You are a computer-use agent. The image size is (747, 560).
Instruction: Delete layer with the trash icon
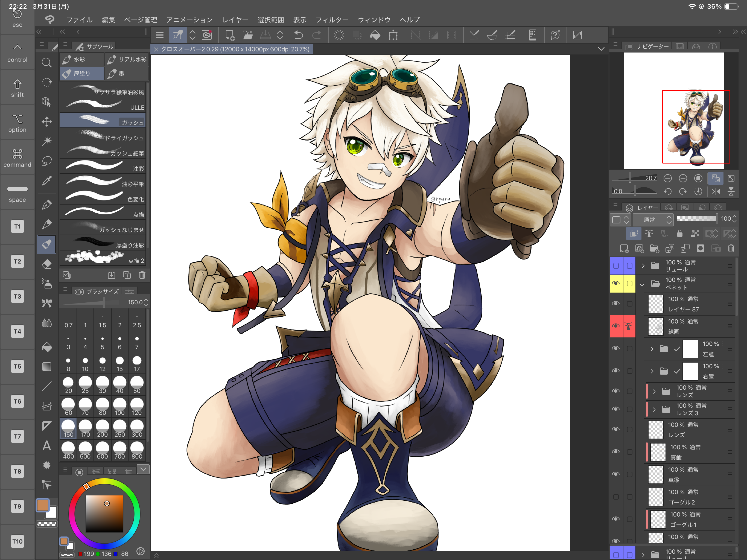tap(731, 249)
